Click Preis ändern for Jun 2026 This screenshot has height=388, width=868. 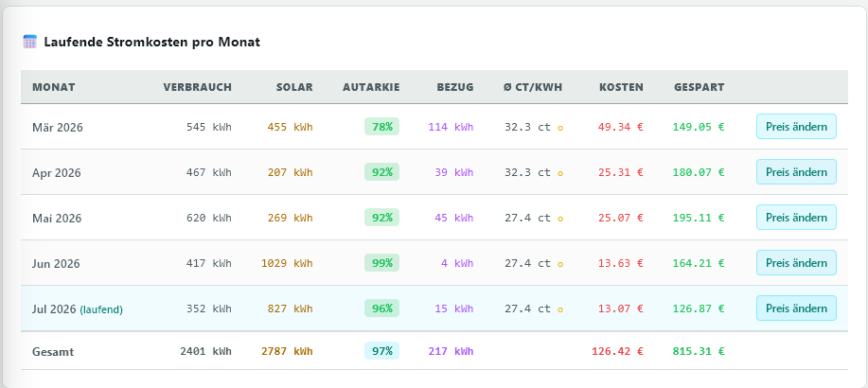point(796,263)
